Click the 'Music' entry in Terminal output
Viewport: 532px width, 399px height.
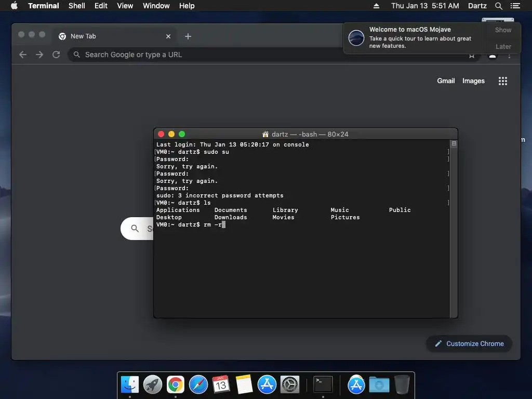pos(340,210)
